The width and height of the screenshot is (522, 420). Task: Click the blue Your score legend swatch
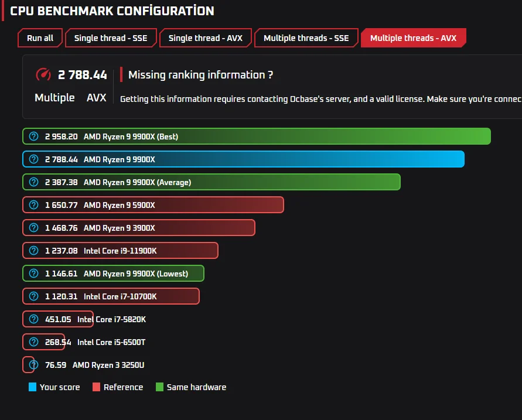[x=32, y=387]
